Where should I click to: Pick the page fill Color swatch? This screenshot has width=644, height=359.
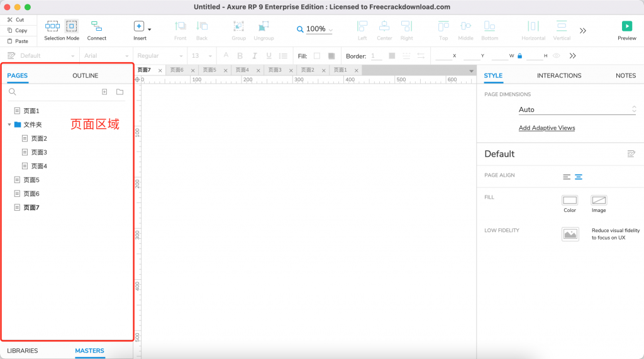(570, 201)
